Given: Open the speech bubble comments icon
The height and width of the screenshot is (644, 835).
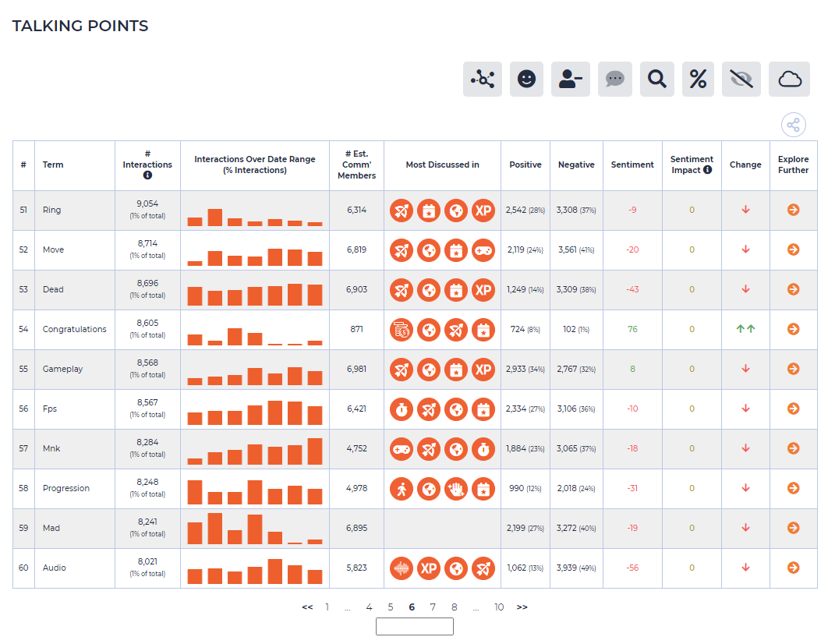Looking at the screenshot, I should pyautogui.click(x=614, y=79).
